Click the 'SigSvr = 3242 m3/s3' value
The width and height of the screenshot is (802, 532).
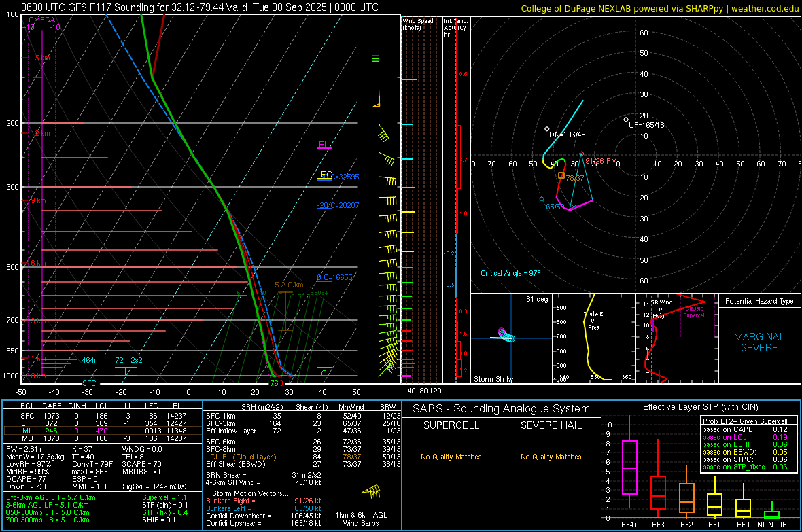156,486
